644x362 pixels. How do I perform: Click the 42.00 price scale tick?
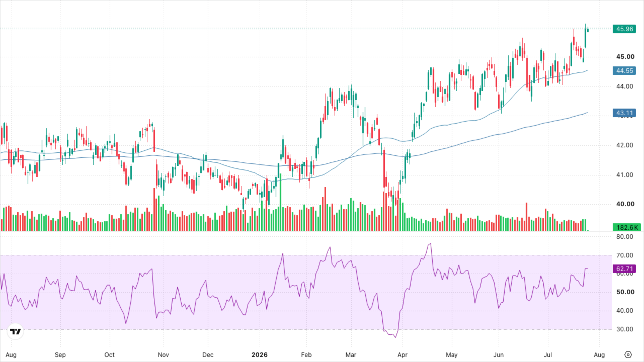(625, 145)
